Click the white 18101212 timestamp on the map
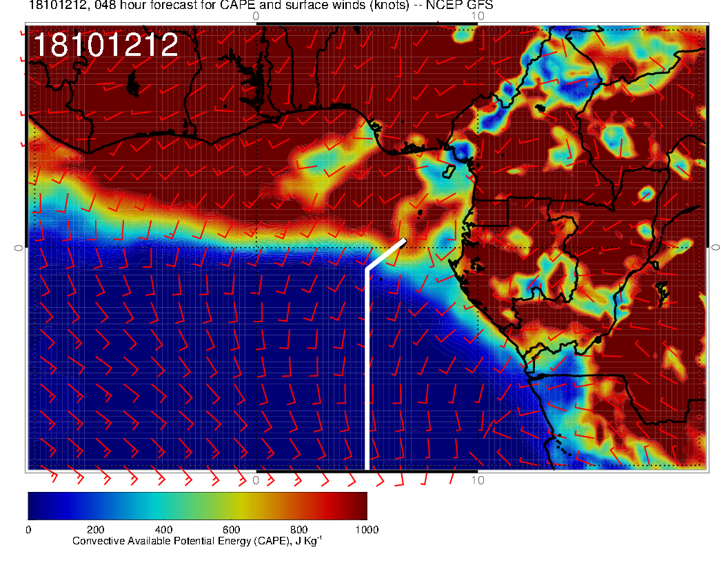 click(106, 45)
